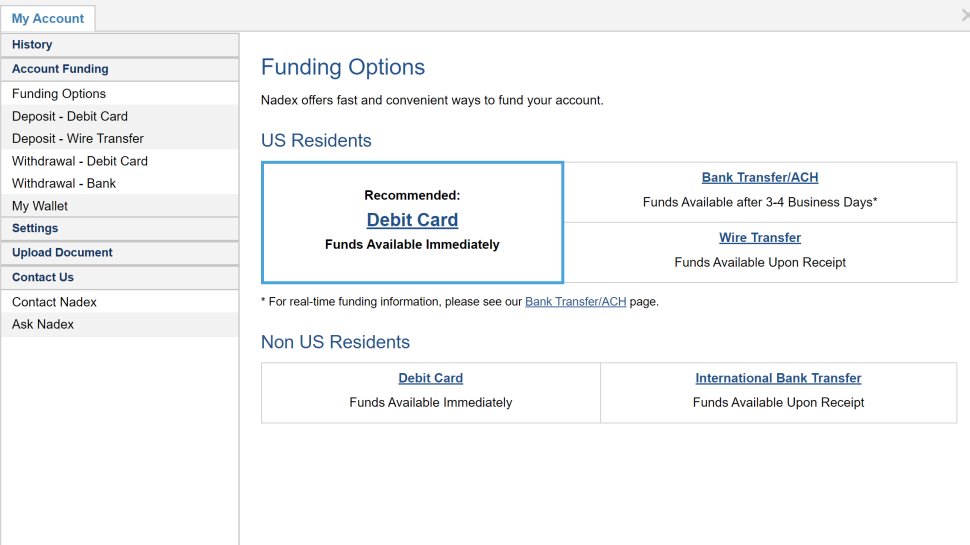
Task: Choose Wire Transfer funding link
Action: [760, 238]
